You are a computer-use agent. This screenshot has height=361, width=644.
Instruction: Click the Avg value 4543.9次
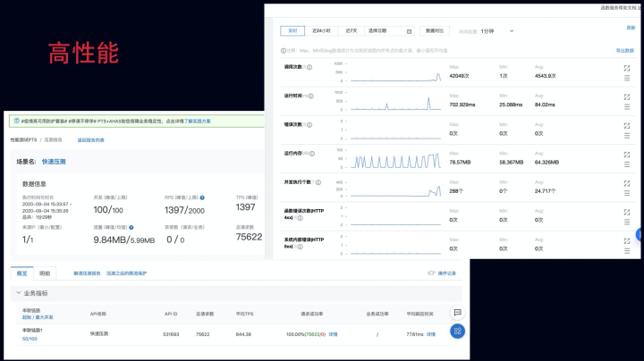tap(546, 76)
